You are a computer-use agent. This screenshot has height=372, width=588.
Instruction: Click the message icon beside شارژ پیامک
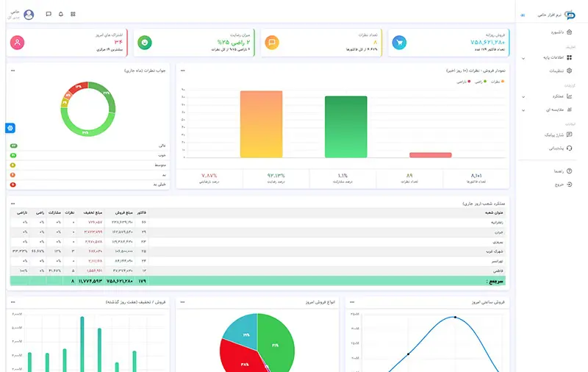point(569,135)
